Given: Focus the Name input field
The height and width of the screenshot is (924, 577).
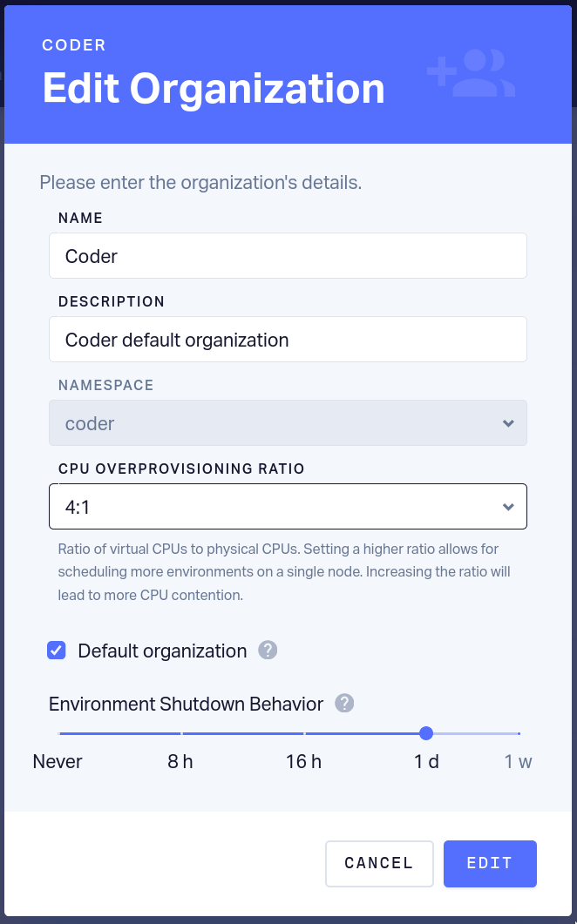Looking at the screenshot, I should pyautogui.click(x=288, y=256).
